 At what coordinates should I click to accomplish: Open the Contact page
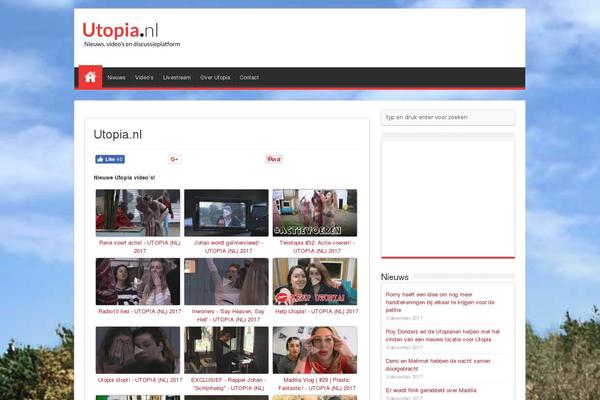tap(249, 77)
